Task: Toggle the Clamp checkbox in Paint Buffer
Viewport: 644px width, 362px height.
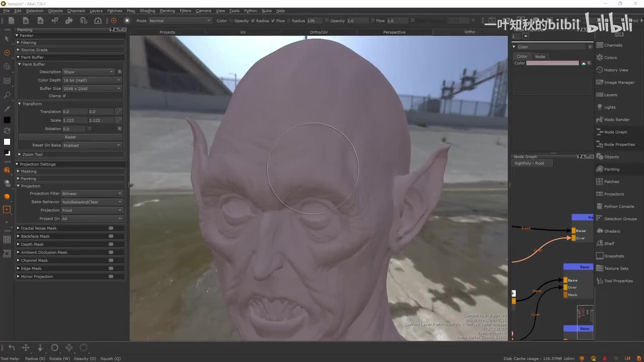Action: coord(64,96)
